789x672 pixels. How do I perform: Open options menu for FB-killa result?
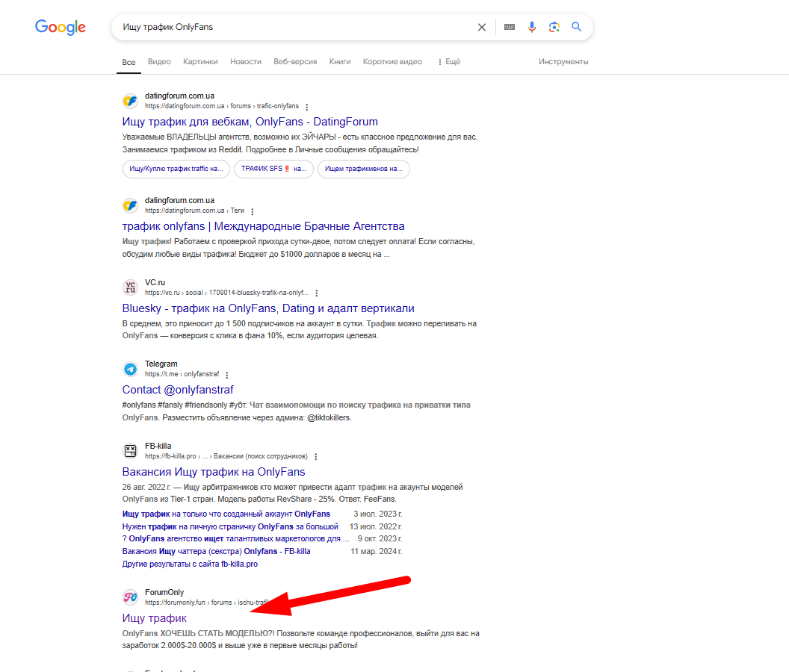point(316,457)
